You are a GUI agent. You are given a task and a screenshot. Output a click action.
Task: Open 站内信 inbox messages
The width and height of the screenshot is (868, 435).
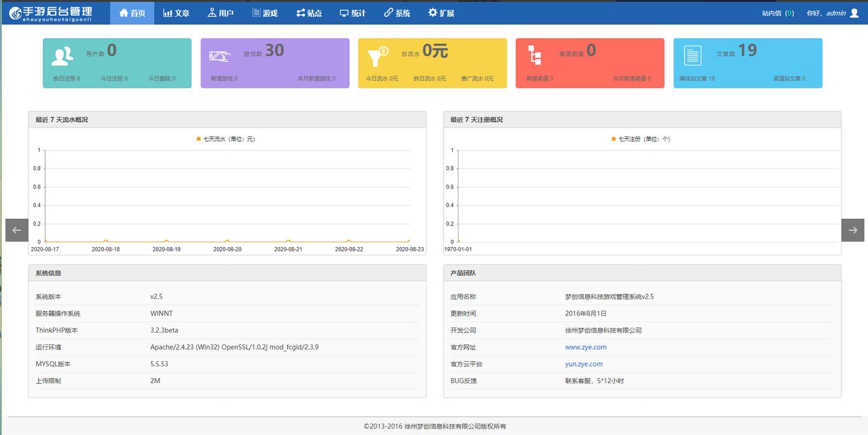click(x=777, y=13)
